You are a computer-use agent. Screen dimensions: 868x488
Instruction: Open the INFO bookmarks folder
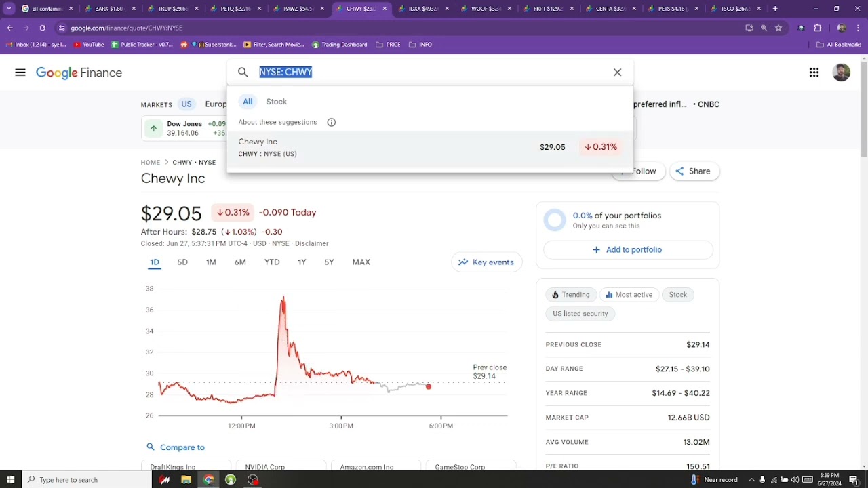coord(420,45)
